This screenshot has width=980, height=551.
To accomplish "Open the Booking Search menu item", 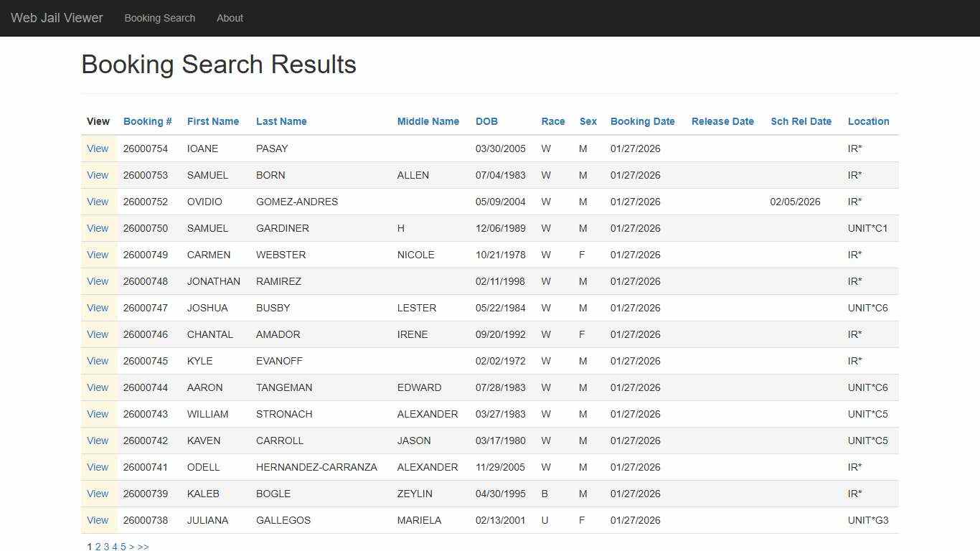I will [x=159, y=18].
